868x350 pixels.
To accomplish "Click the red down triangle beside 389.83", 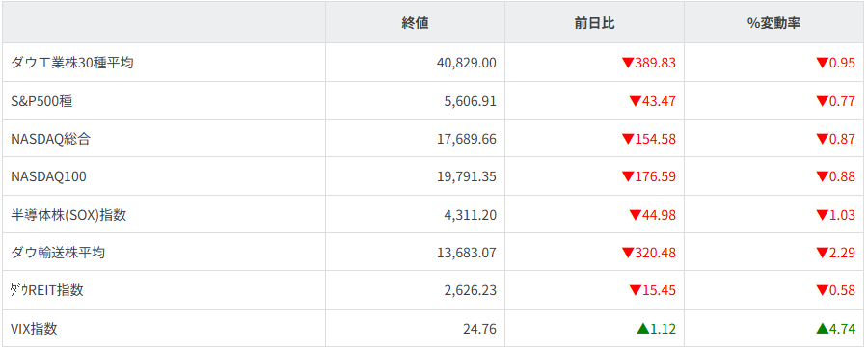I will tap(627, 63).
